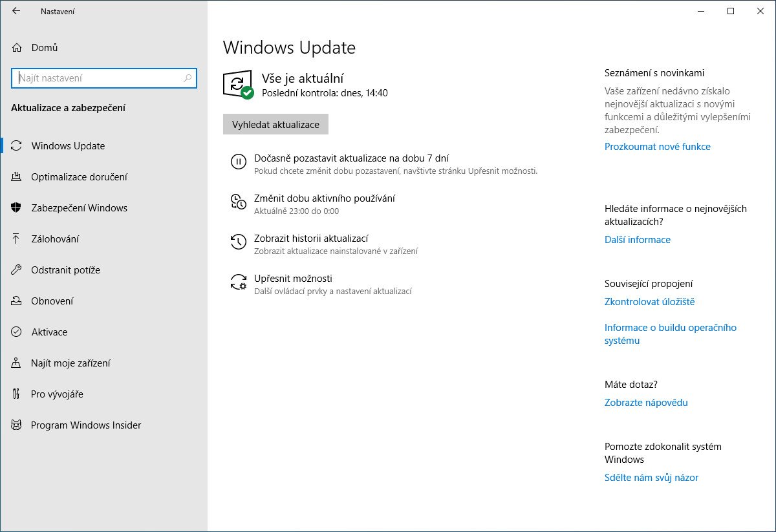776x532 pixels.
Task: Click the large update status icon
Action: point(238,84)
